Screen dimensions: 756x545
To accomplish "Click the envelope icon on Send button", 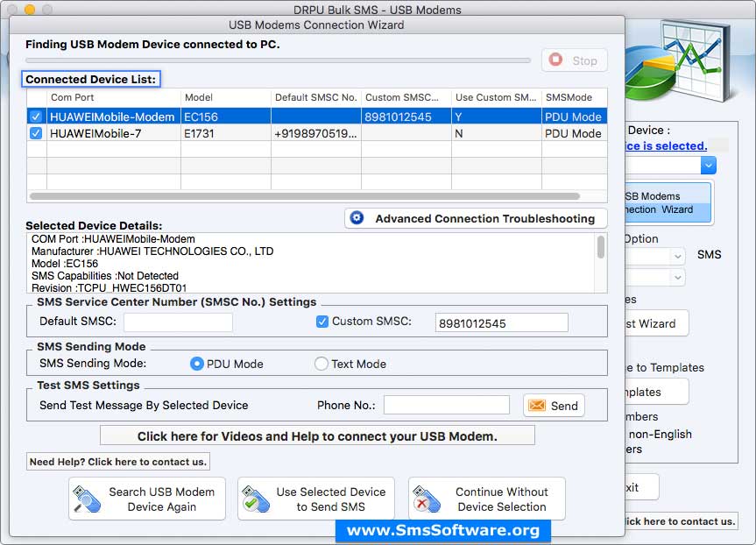I will click(x=537, y=405).
